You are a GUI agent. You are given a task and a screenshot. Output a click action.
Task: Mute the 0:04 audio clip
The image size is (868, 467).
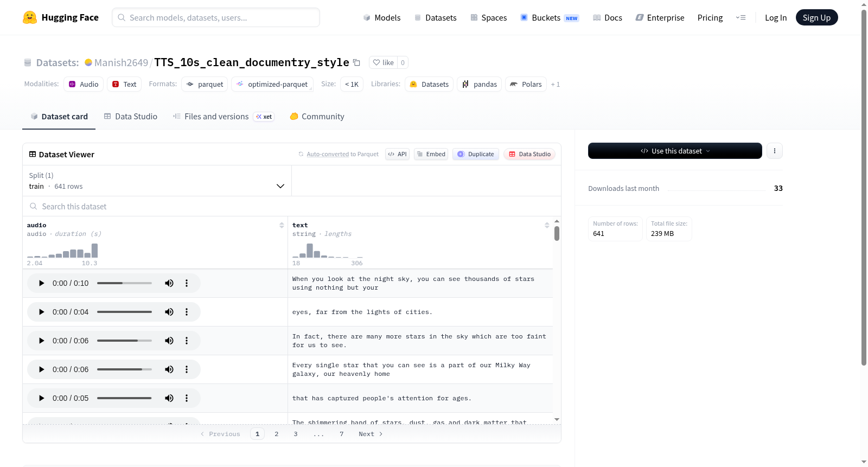pos(169,312)
